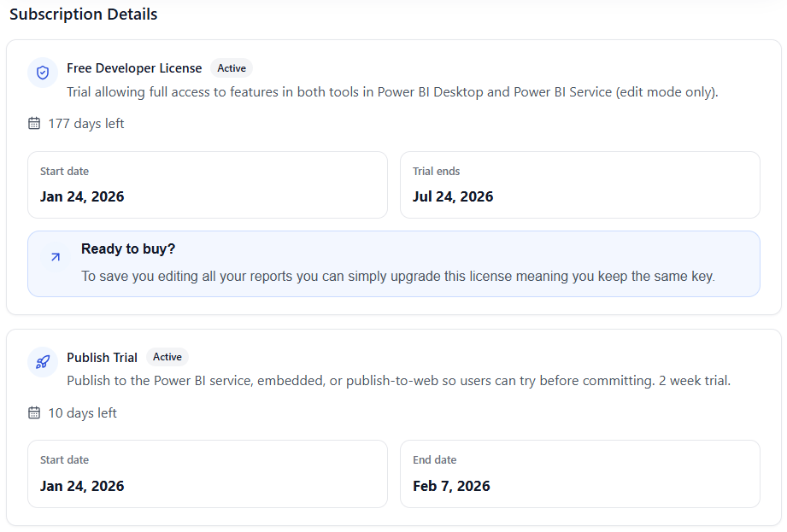787x532 pixels.
Task: Click the 177 days left text
Action: point(86,124)
